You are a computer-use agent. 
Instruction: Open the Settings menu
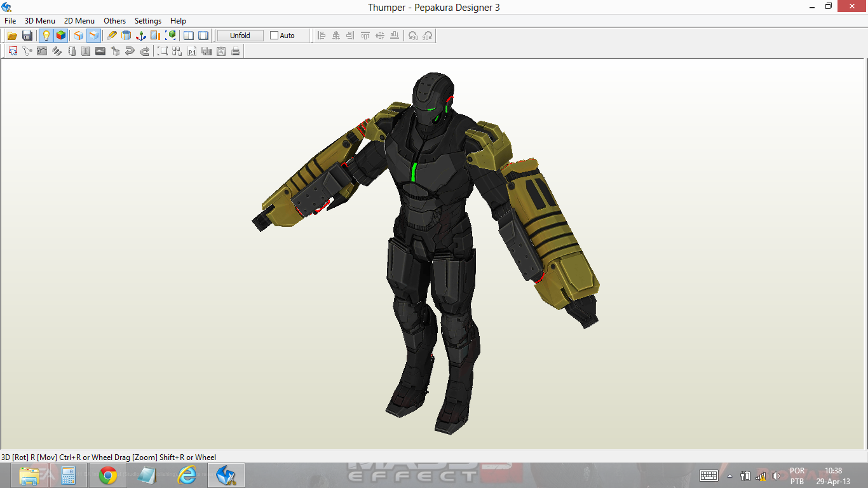point(148,20)
